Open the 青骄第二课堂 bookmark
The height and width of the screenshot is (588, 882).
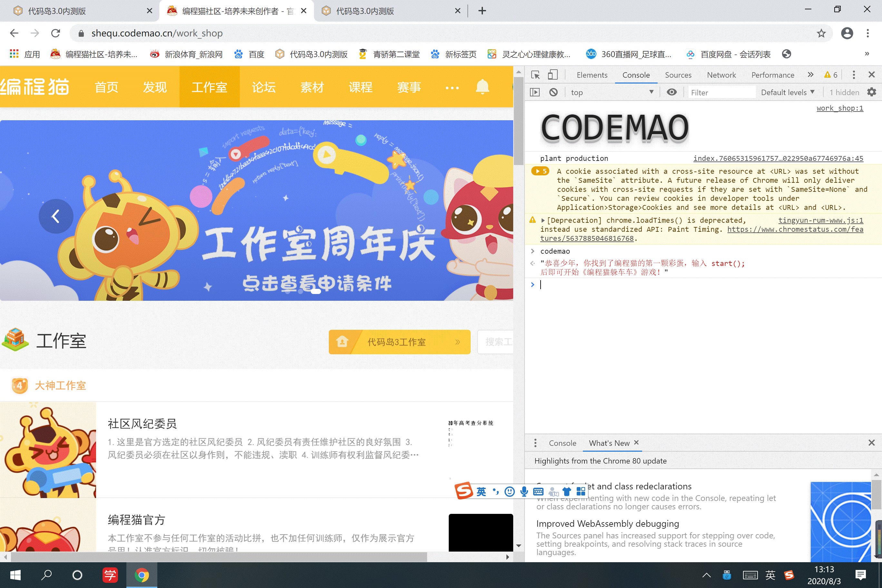pyautogui.click(x=389, y=54)
